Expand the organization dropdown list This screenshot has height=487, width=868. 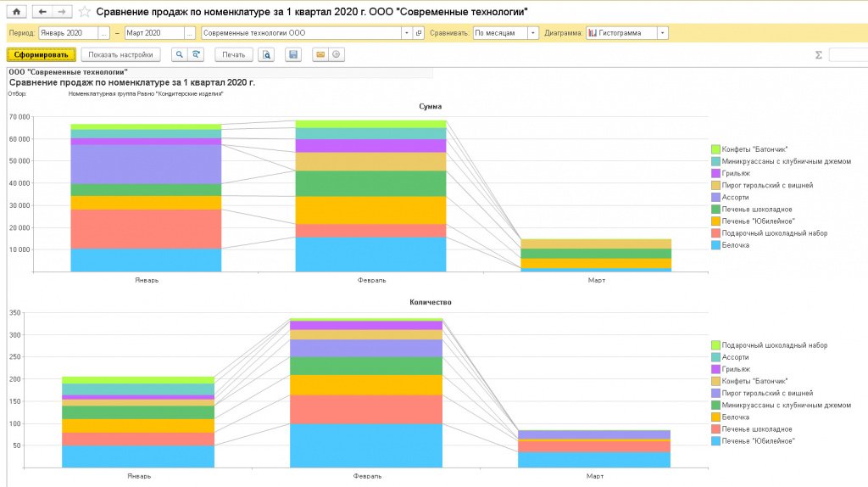(x=407, y=33)
